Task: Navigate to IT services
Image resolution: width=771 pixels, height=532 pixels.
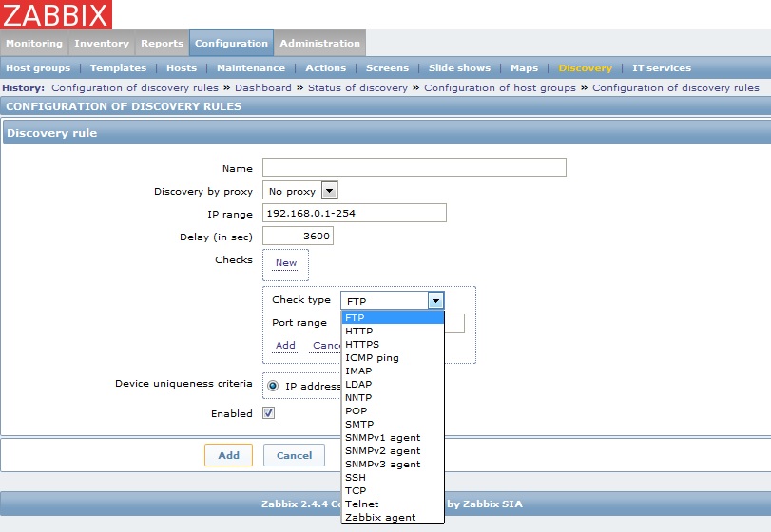Action: [x=662, y=68]
